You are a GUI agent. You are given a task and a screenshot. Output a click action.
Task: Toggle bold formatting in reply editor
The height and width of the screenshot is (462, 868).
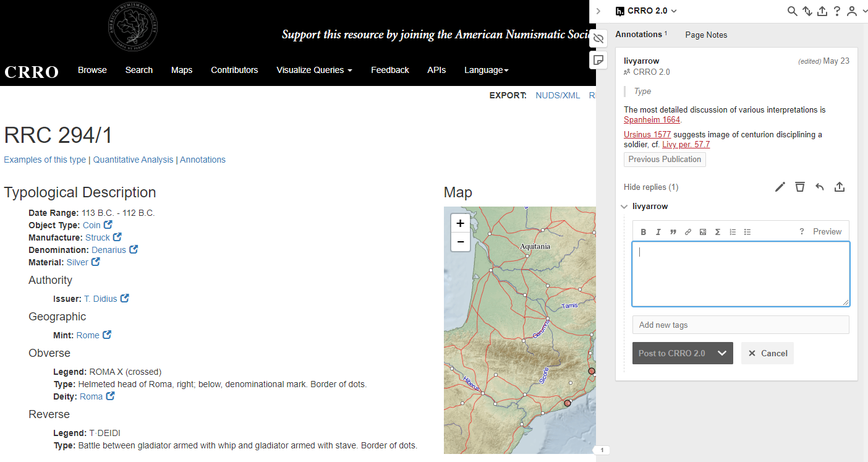click(644, 232)
